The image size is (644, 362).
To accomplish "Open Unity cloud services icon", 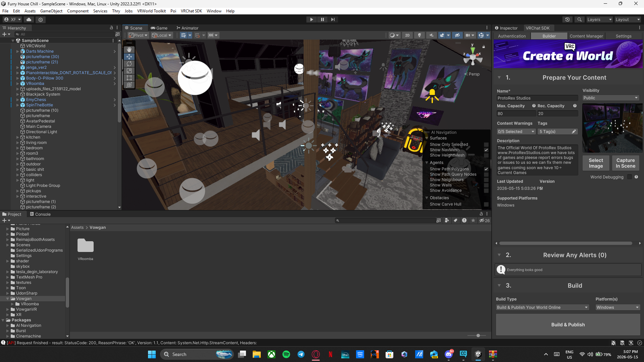I will coord(29,19).
